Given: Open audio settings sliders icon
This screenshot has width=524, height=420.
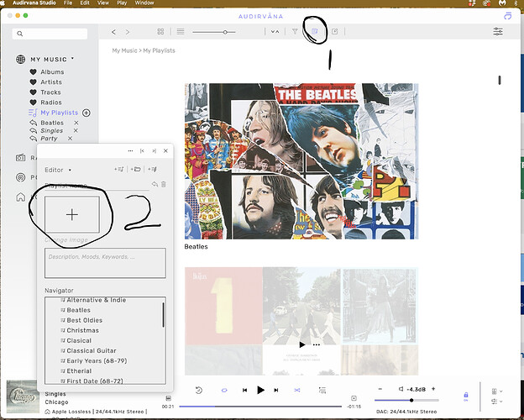Looking at the screenshot, I should 498,31.
